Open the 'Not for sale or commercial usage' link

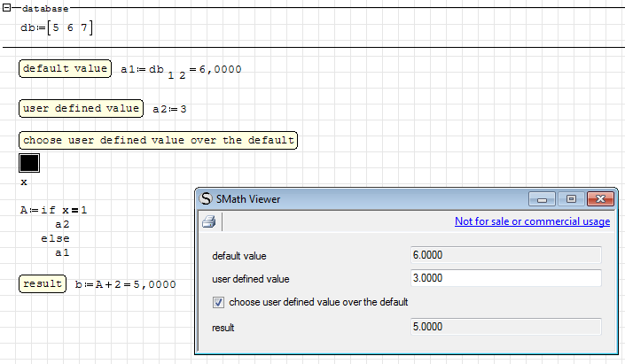(x=532, y=221)
